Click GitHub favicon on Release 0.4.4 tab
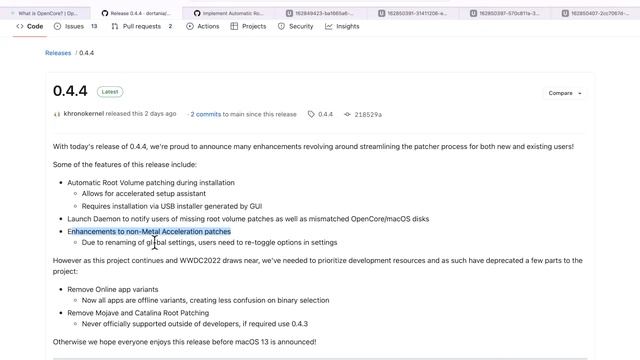640x360 pixels. [x=105, y=13]
